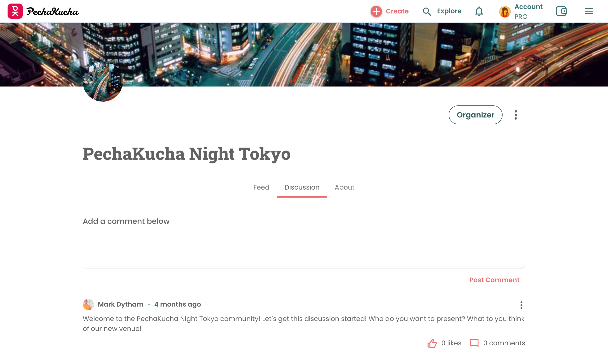Click the 'PechaKucha Night Tokyo' title
The image size is (608, 364).
(187, 154)
